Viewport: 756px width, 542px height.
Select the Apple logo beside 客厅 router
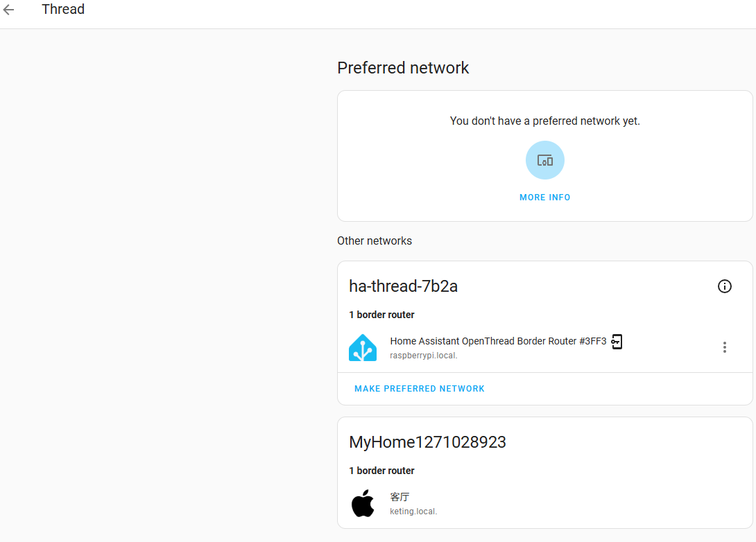click(363, 502)
